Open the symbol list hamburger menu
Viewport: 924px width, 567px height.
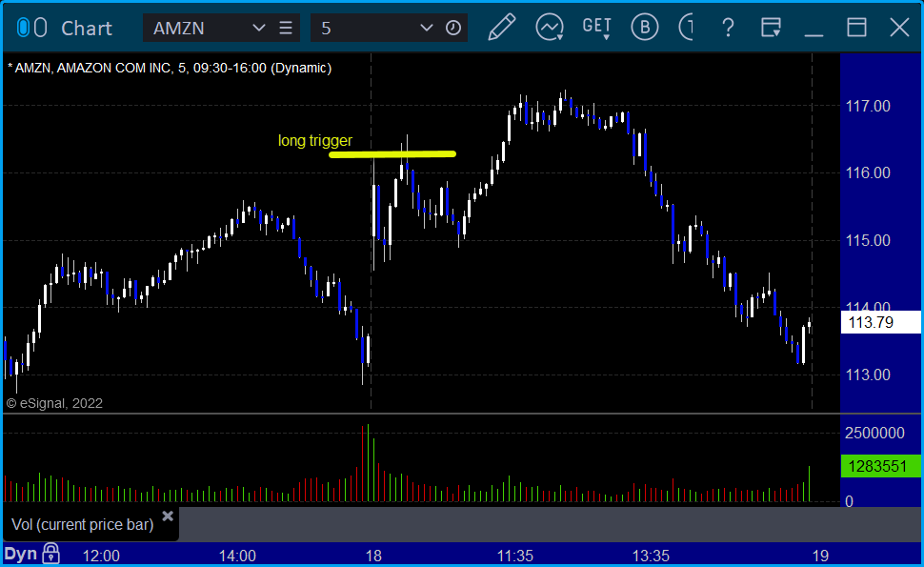point(286,28)
